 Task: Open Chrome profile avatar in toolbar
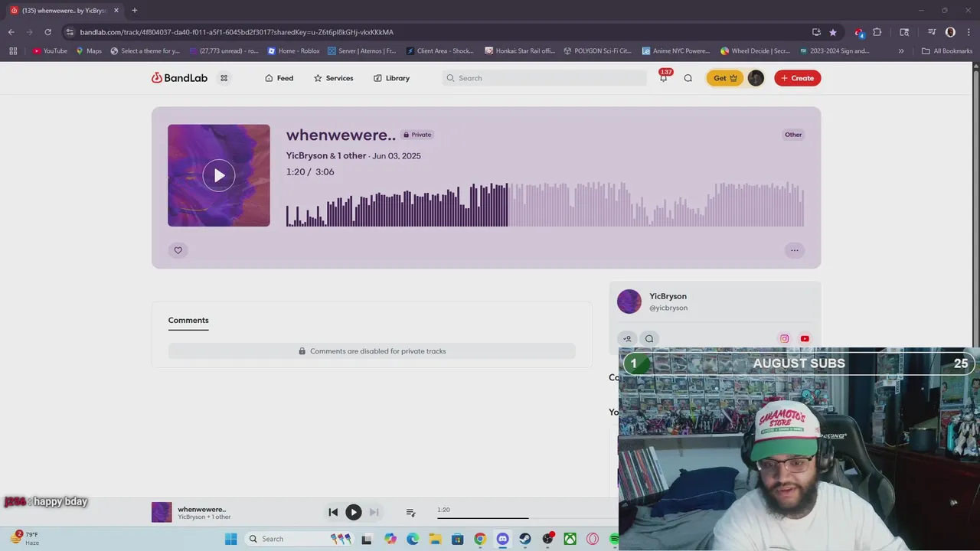coord(950,32)
